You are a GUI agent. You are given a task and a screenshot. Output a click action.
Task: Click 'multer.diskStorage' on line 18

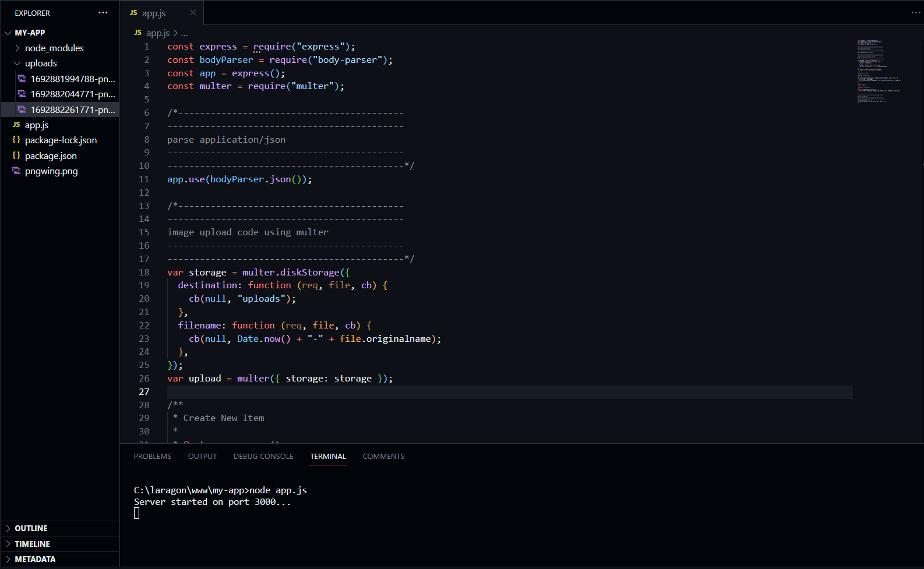click(291, 273)
